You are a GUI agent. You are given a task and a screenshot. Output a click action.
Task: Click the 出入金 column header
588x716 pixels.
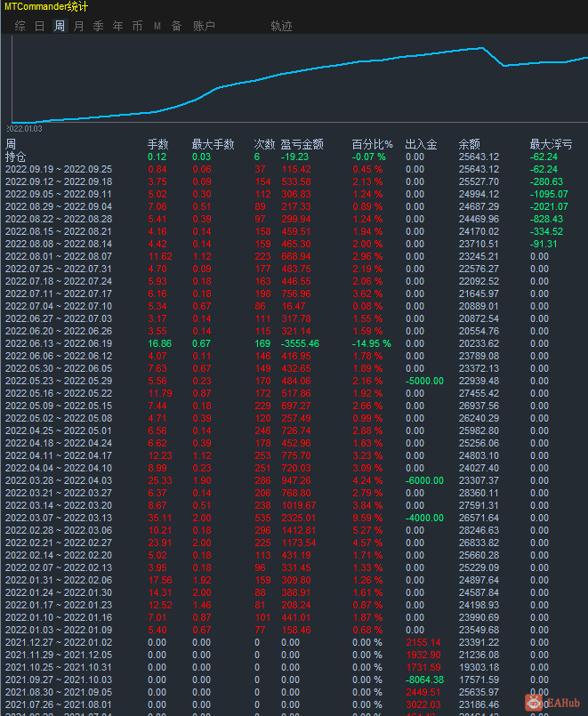click(x=421, y=144)
